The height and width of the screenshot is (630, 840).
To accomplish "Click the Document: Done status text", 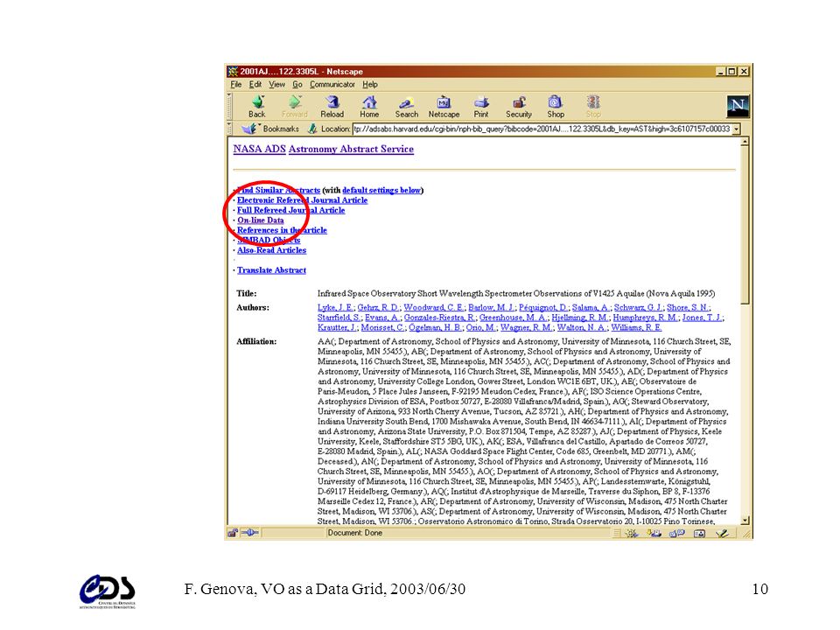I will pos(354,533).
